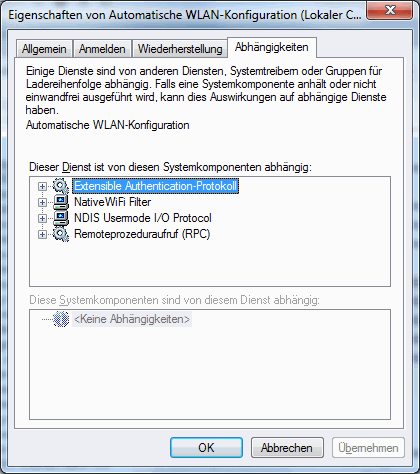Image resolution: width=420 pixels, height=474 pixels.
Task: Expand the NativeWiFi Filter tree node
Action: pos(42,202)
